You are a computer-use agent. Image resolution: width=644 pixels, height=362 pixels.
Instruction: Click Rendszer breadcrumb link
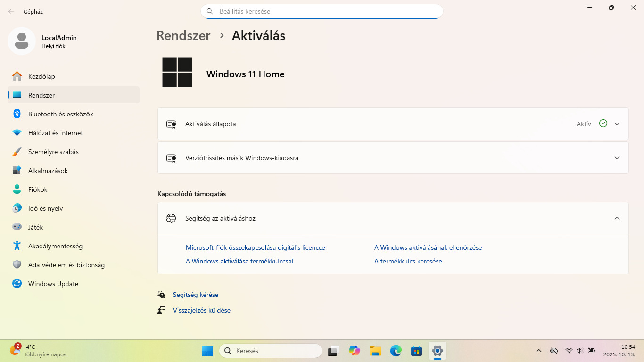tap(183, 36)
